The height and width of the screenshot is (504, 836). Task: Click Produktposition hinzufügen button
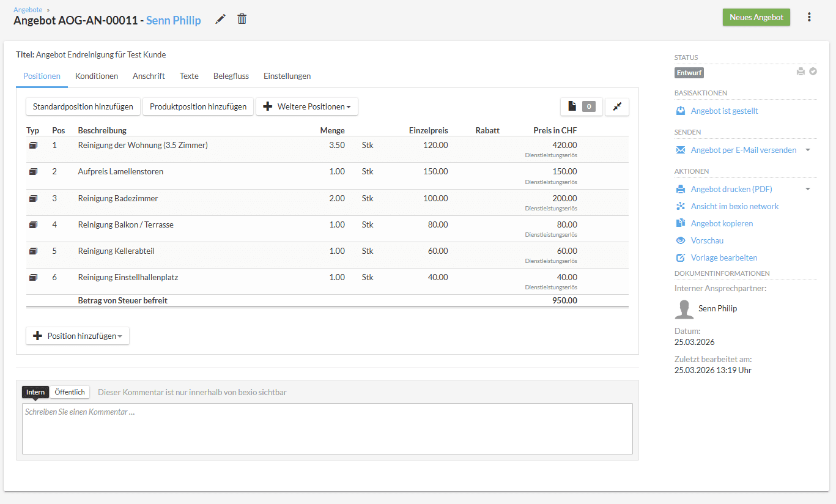tap(198, 106)
